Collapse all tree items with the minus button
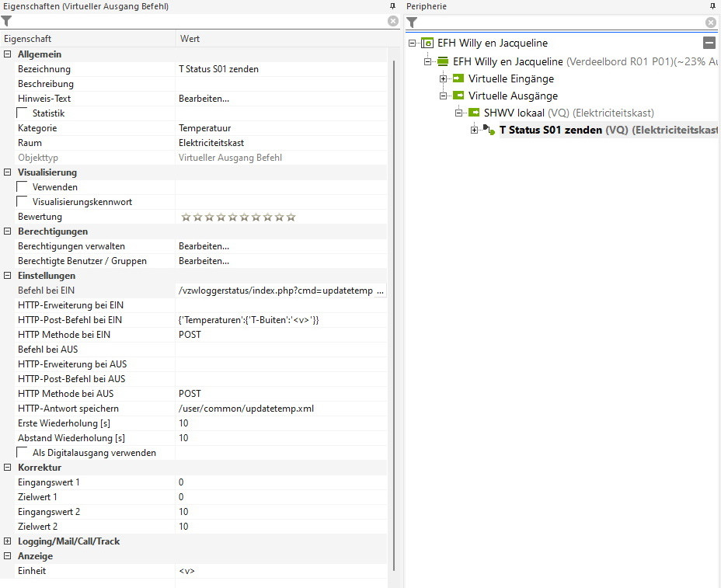Screen dimensions: 721x588 [x=709, y=43]
